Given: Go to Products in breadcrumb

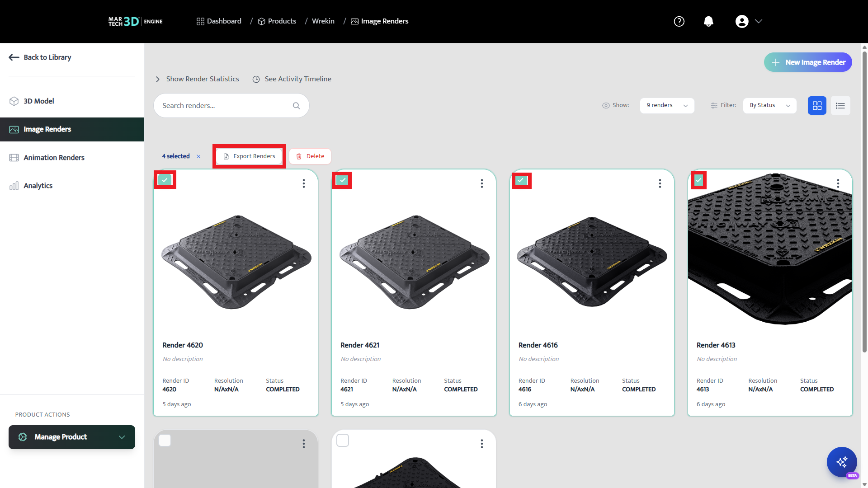Looking at the screenshot, I should pyautogui.click(x=277, y=21).
